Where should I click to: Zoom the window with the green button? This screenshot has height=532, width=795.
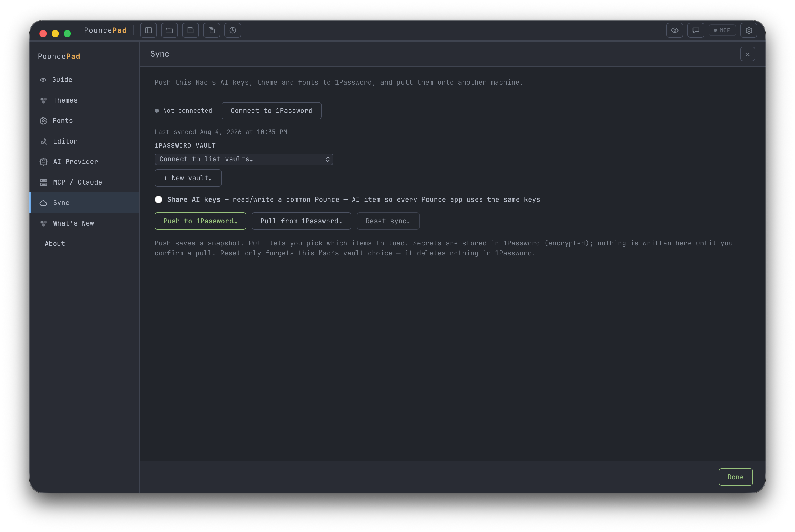pyautogui.click(x=67, y=34)
